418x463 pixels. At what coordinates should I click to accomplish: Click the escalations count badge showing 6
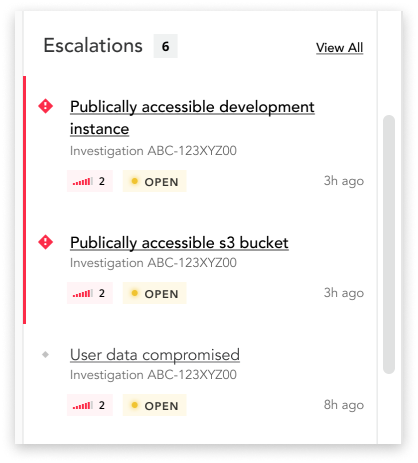tap(165, 46)
